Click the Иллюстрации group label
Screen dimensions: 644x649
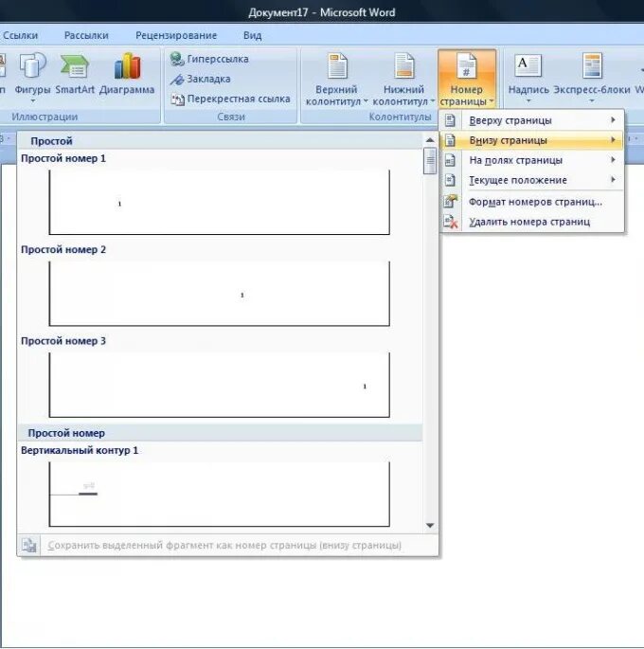point(45,117)
